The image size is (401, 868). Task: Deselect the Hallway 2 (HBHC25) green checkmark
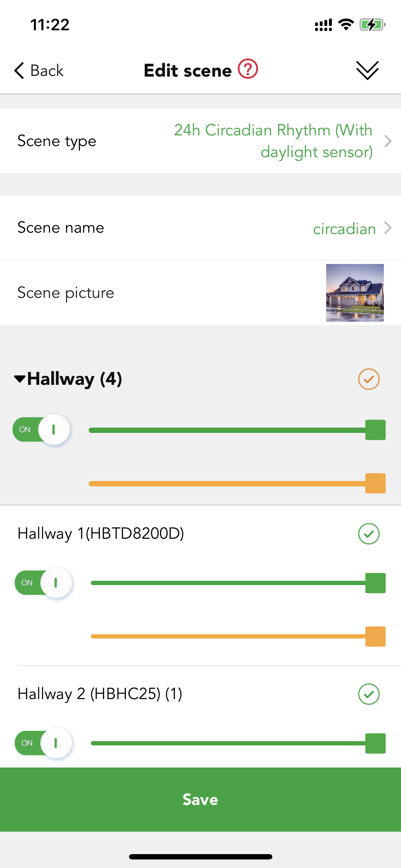[x=369, y=694]
